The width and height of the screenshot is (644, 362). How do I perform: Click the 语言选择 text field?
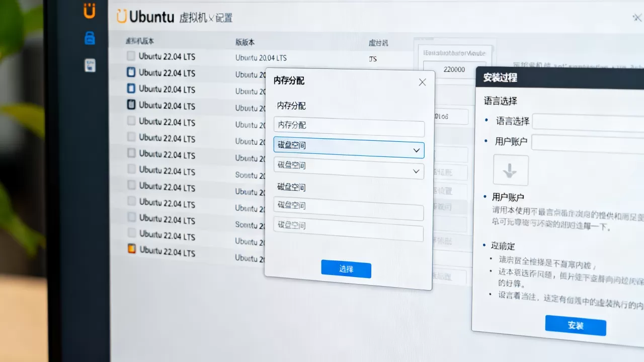[x=588, y=122]
